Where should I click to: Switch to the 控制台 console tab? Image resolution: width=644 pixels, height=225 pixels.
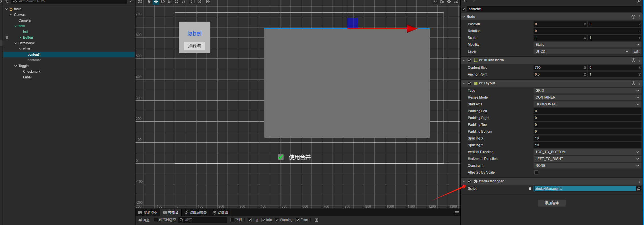171,213
